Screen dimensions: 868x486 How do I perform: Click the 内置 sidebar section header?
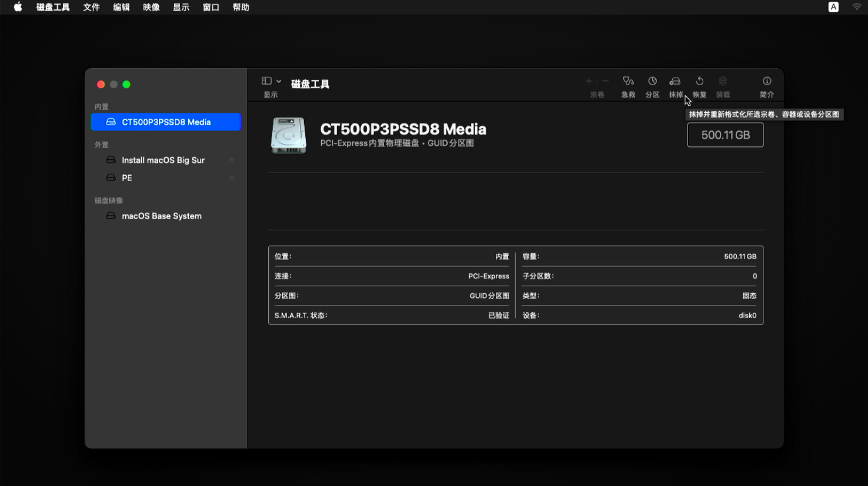(x=101, y=107)
